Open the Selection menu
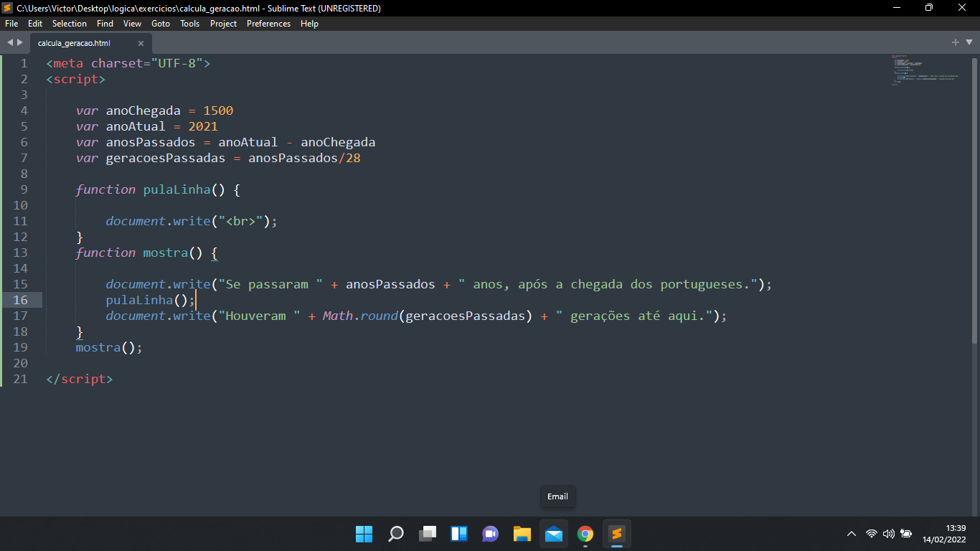 point(70,24)
